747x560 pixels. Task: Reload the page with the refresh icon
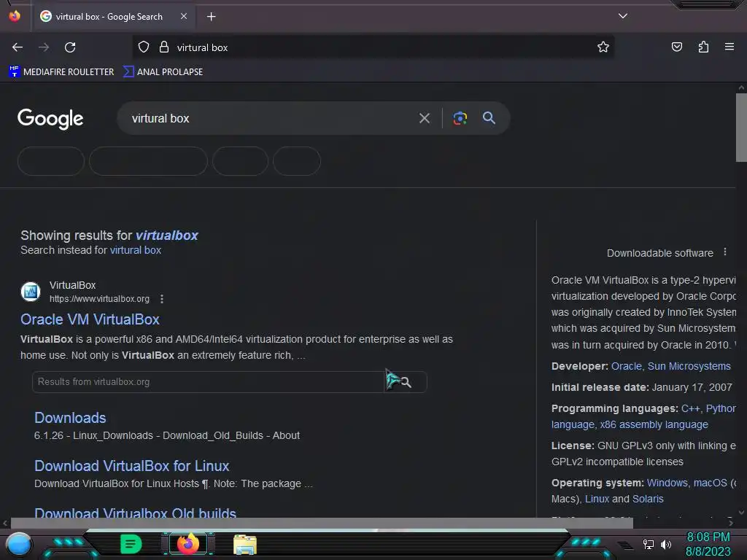click(x=70, y=47)
